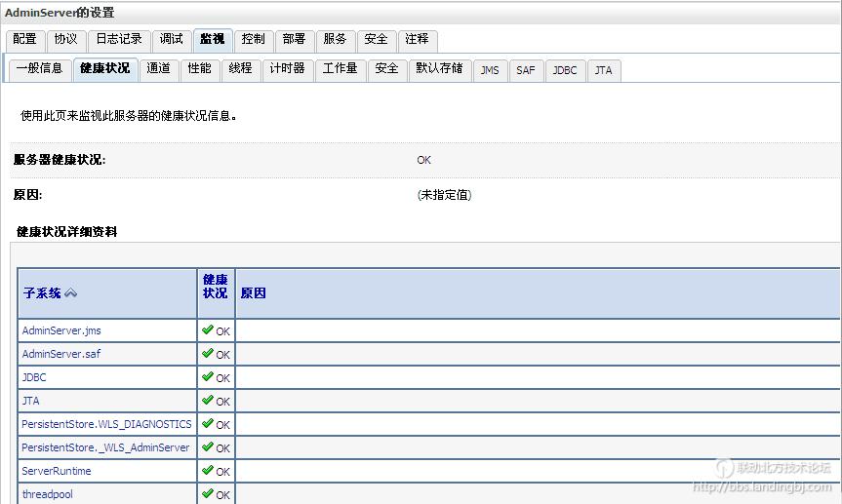Select the 监视 tab

[x=213, y=40]
